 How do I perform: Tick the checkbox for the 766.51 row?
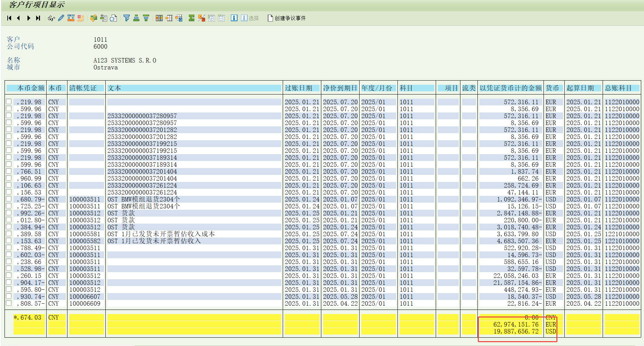click(9, 171)
